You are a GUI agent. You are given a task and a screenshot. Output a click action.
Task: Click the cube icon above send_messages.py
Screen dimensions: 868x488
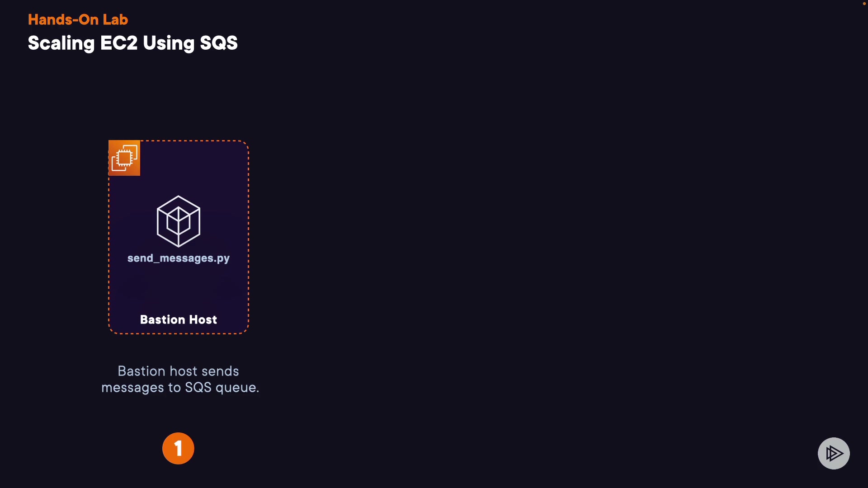tap(179, 221)
